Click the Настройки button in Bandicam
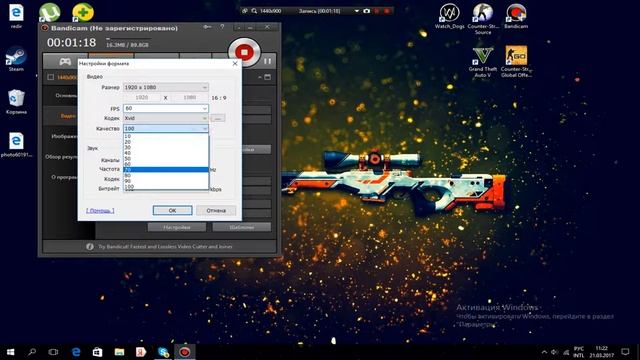 [x=177, y=227]
